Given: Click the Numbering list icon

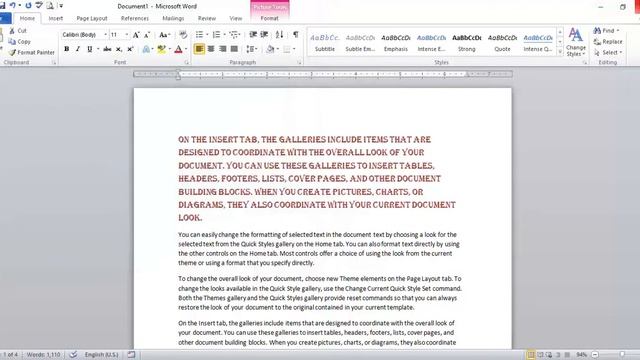Looking at the screenshot, I should click(x=216, y=35).
